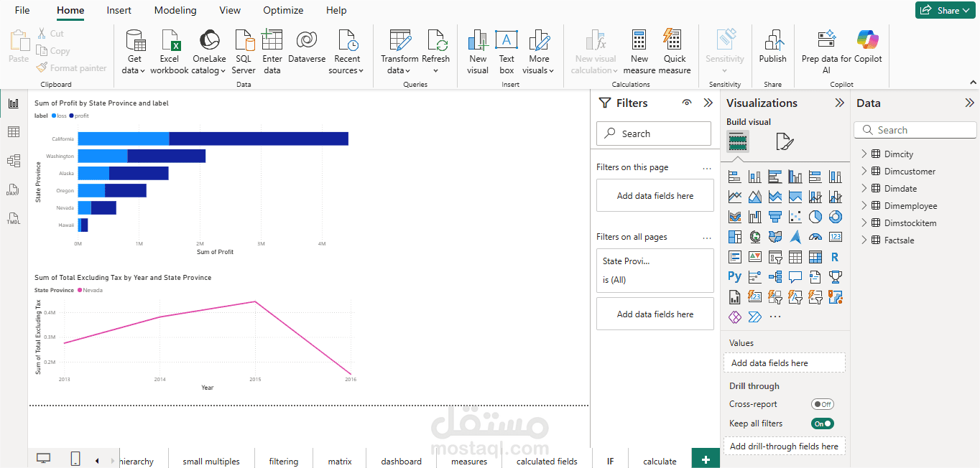
Task: Expand the Factsale table
Action: point(864,240)
